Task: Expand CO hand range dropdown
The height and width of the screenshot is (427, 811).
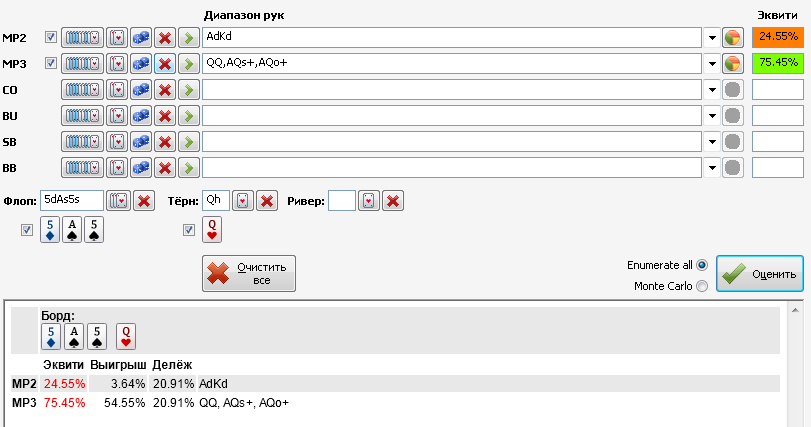Action: tap(712, 90)
